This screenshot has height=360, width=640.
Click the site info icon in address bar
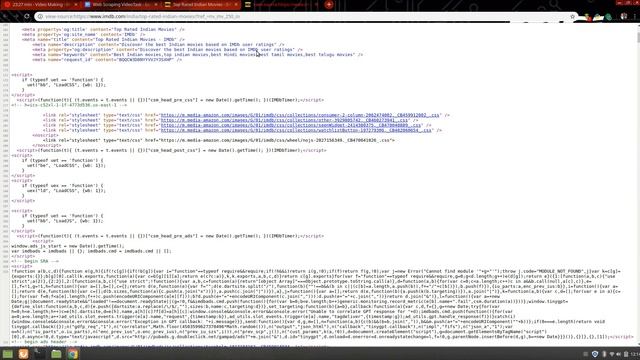[40, 16]
